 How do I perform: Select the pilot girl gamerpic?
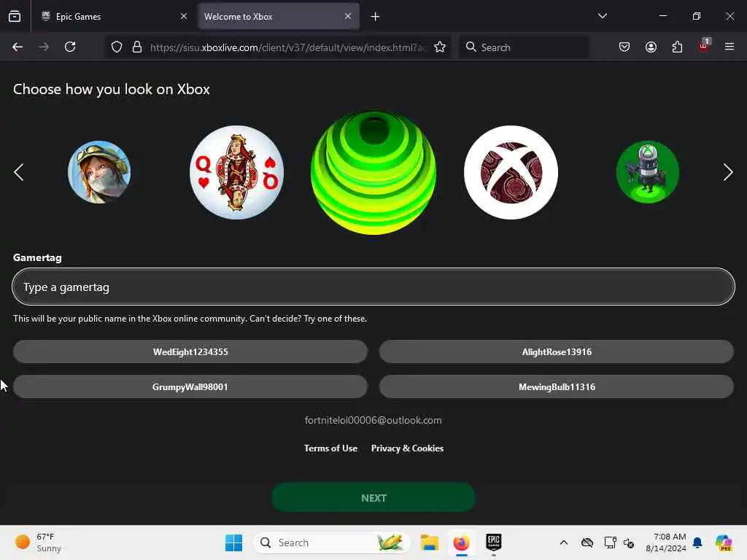(99, 172)
